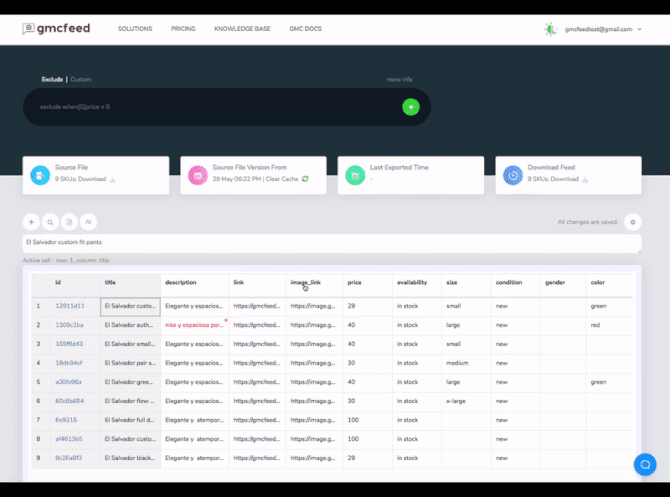670x497 pixels.
Task: Open the PRICING page
Action: coord(183,29)
